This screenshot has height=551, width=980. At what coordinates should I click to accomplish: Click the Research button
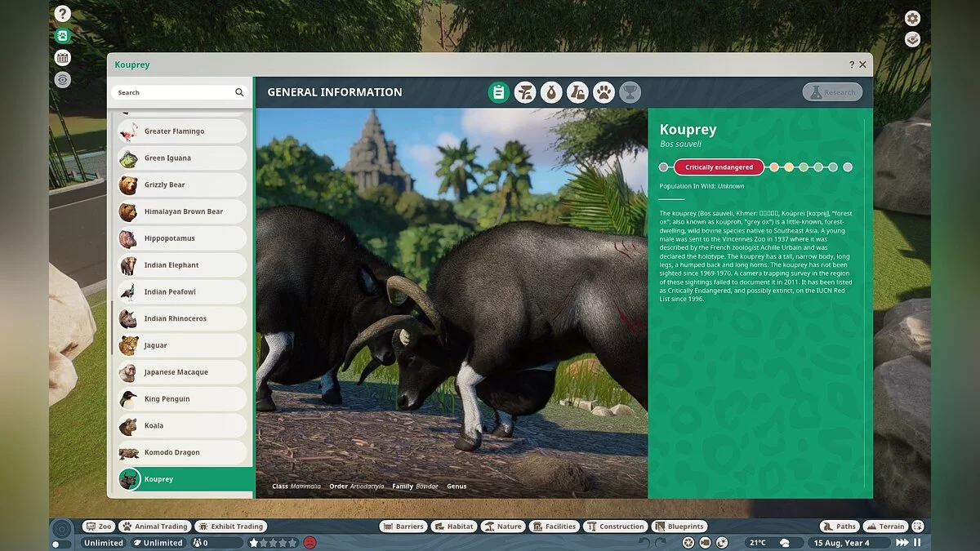(x=832, y=92)
